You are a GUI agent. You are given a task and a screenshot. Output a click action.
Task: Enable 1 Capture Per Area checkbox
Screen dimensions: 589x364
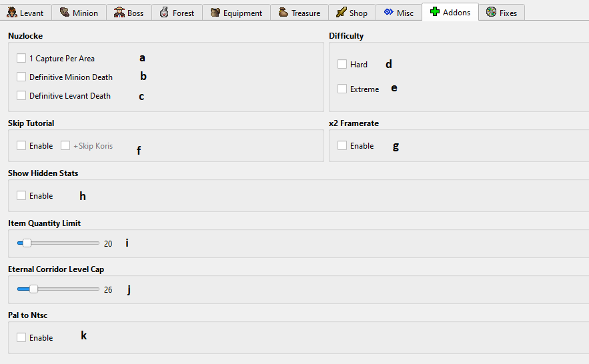pyautogui.click(x=22, y=59)
